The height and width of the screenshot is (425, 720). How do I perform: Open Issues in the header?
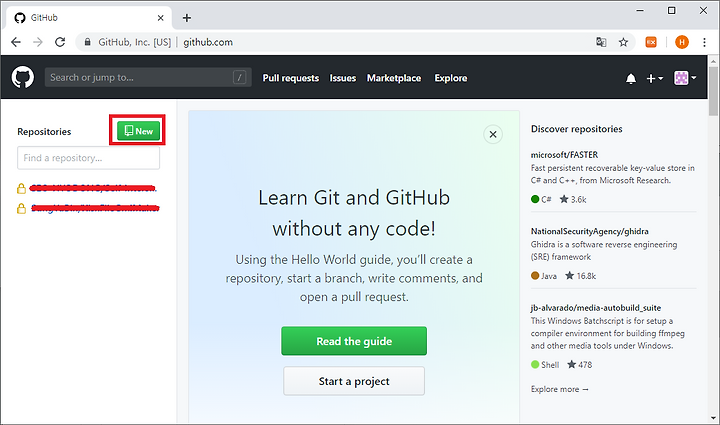(x=343, y=78)
